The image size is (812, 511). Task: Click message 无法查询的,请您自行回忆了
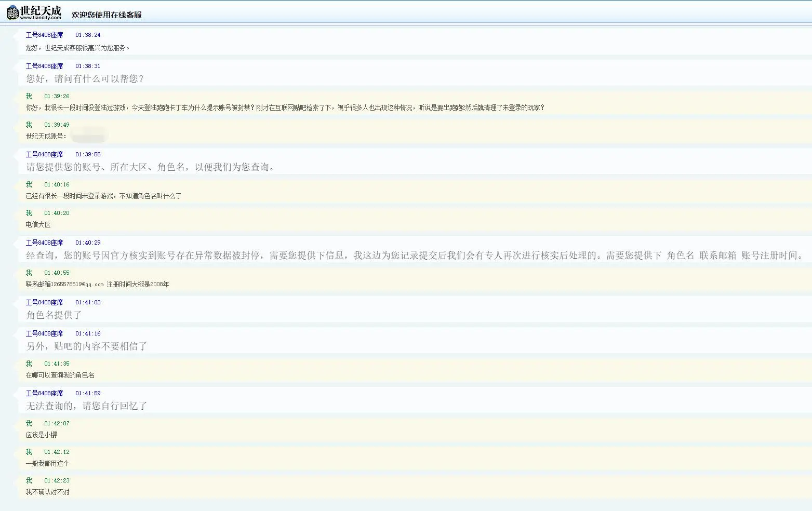click(87, 406)
